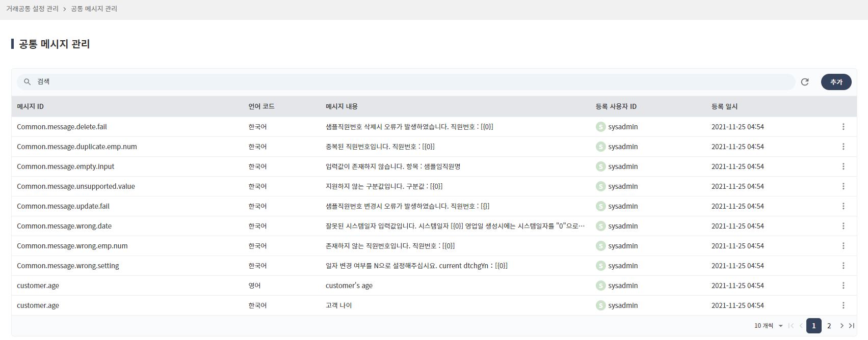Click sysadmin avatar in Common.message.wrong.date row

point(601,226)
